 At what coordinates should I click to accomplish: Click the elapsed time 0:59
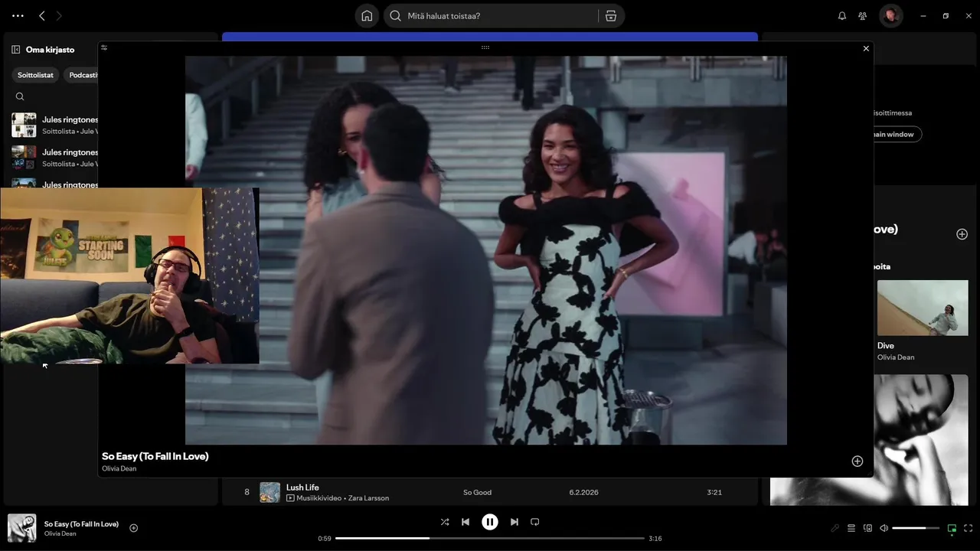[325, 538]
